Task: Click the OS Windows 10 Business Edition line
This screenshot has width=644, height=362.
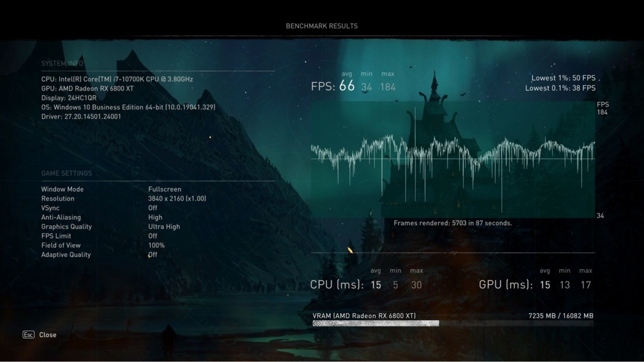Action: (x=128, y=107)
